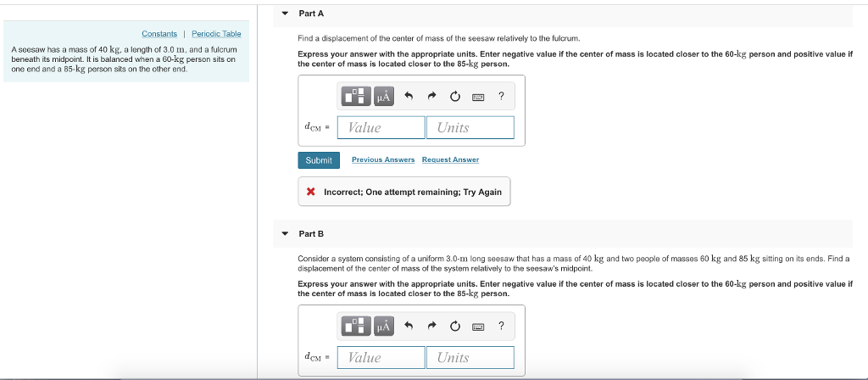Viewport: 868px width, 380px height.
Task: Redo entry in Part B toolbar
Action: coord(431,327)
